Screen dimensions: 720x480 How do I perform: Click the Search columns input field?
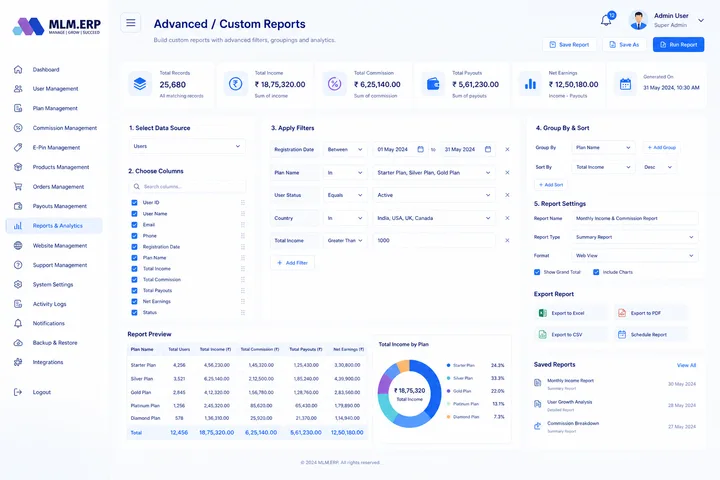point(187,186)
